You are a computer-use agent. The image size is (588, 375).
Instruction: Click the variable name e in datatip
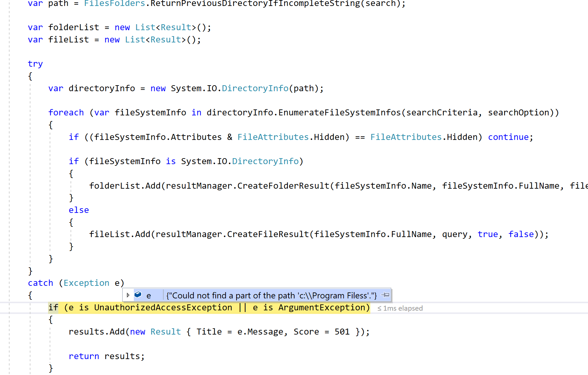tap(149, 295)
